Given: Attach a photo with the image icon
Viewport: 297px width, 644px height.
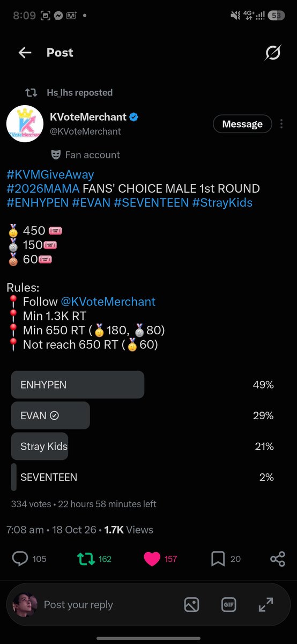Looking at the screenshot, I should [x=192, y=605].
